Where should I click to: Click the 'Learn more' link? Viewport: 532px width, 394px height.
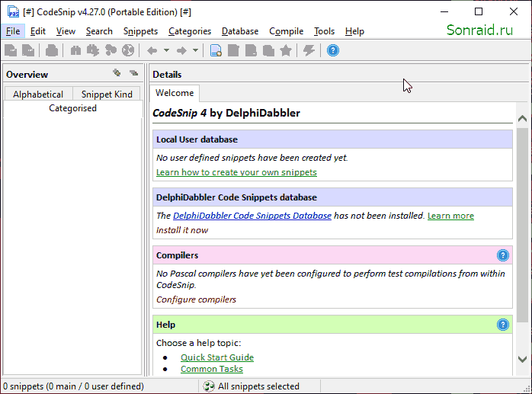[x=450, y=216]
